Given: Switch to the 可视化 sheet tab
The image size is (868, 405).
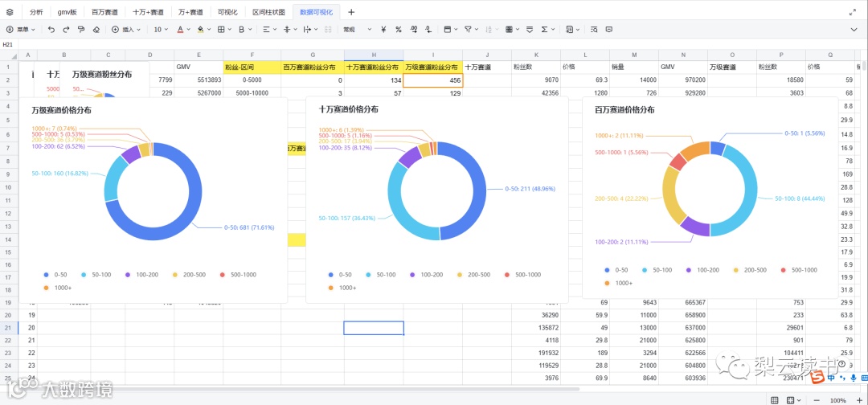Looking at the screenshot, I should (x=228, y=11).
